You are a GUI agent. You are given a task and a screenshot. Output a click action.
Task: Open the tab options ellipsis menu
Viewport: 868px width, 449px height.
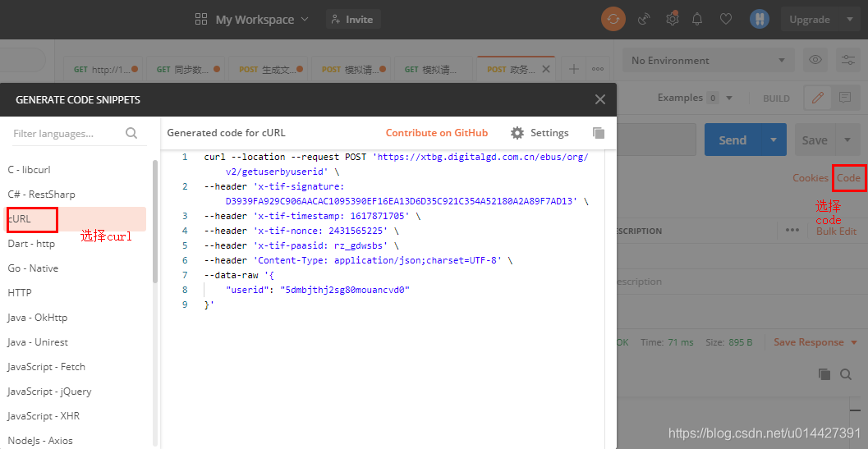click(x=598, y=69)
